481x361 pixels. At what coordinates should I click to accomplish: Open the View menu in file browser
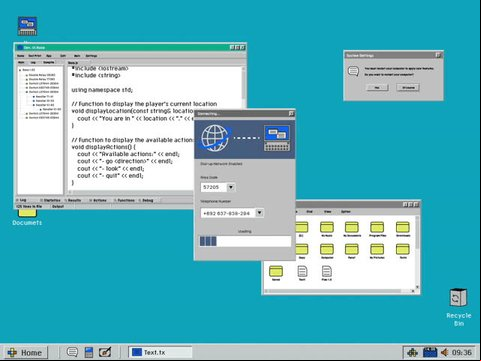[x=327, y=212]
